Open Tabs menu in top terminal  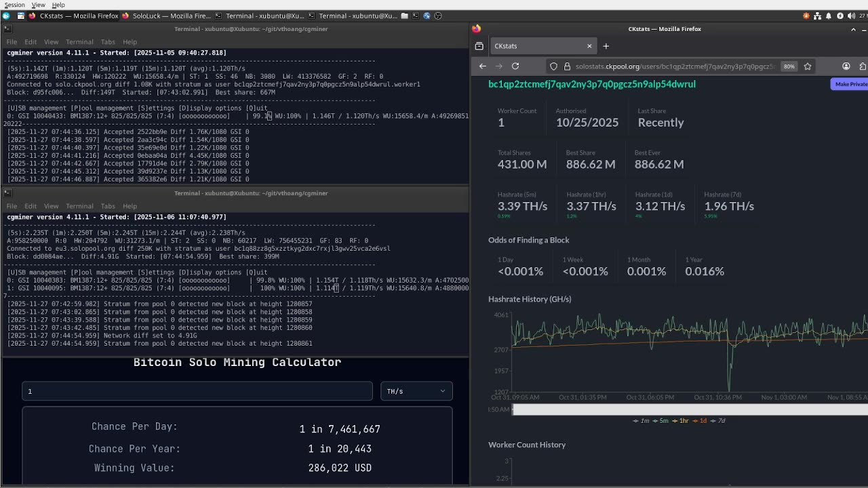108,42
